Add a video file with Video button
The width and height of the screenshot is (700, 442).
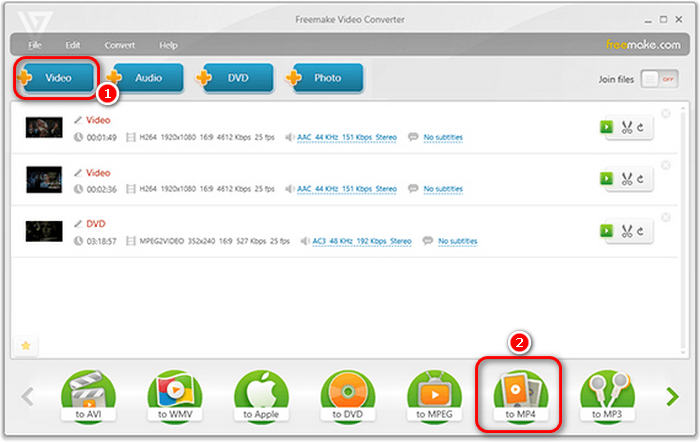[x=57, y=78]
